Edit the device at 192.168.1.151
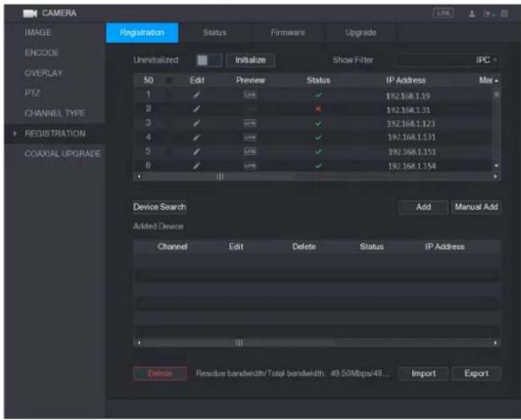This screenshot has height=420, width=521. pos(197,152)
